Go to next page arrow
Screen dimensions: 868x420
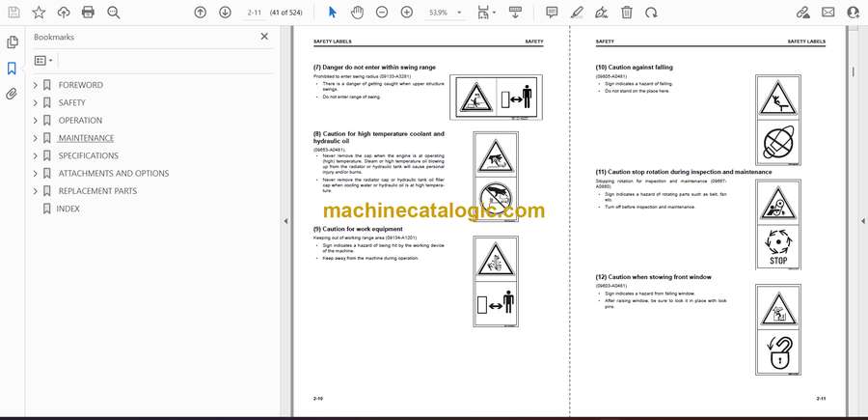coord(225,13)
